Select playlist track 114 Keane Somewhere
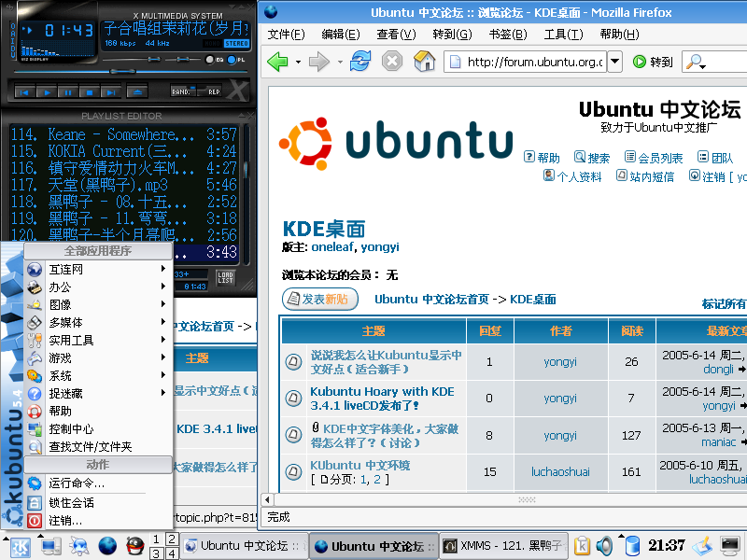Image resolution: width=747 pixels, height=560 pixels. [x=123, y=134]
